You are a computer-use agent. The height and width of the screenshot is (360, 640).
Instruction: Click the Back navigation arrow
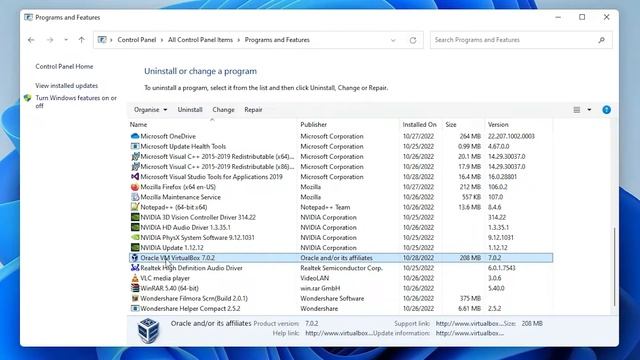point(31,40)
